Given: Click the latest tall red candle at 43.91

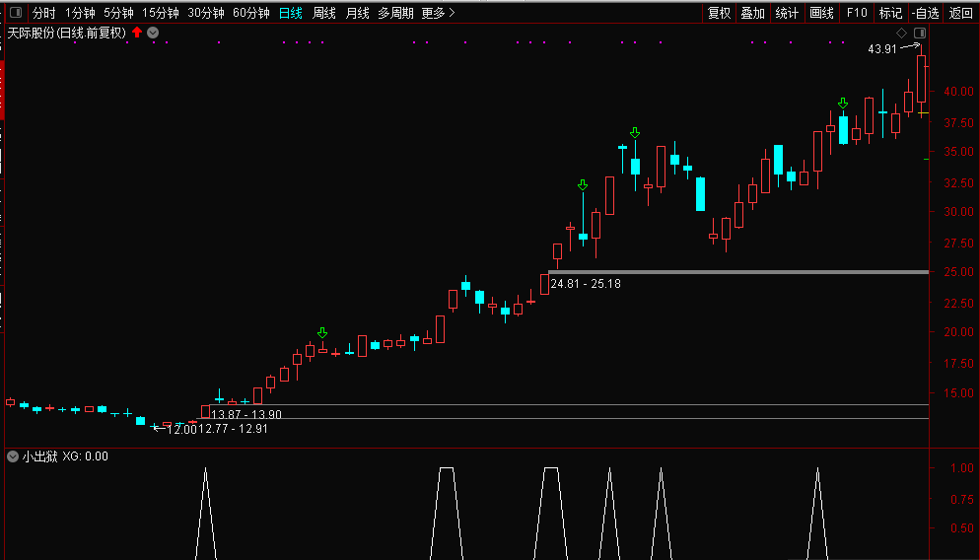Looking at the screenshot, I should [921, 79].
